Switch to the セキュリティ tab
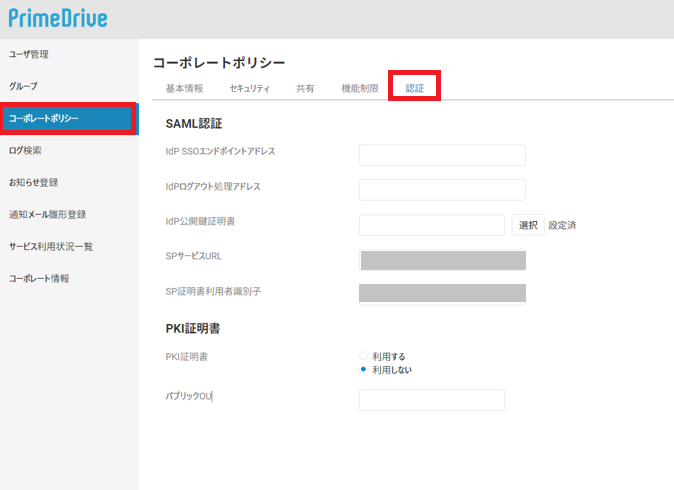This screenshot has width=674, height=490. tap(249, 88)
